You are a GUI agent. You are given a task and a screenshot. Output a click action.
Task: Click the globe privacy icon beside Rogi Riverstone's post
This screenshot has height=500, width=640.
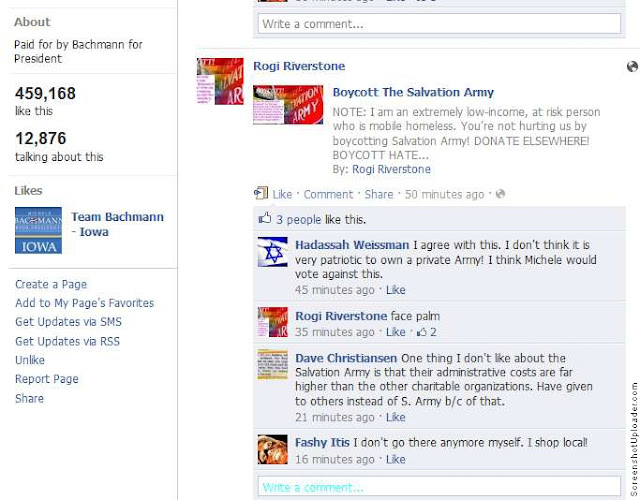tap(632, 67)
